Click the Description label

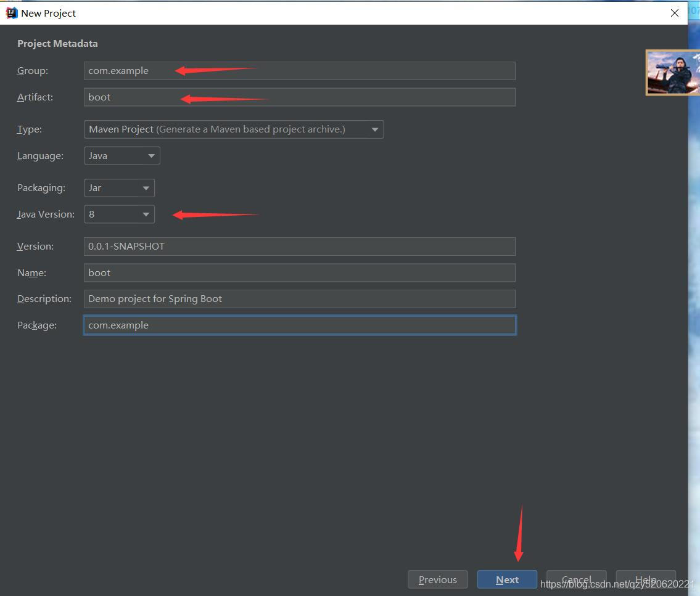44,299
